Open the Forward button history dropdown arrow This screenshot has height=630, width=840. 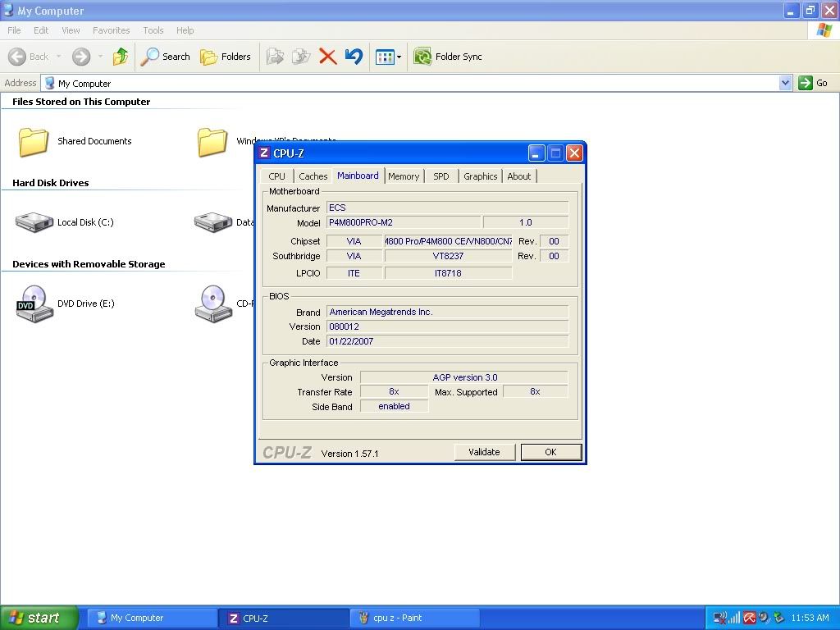[x=100, y=57]
